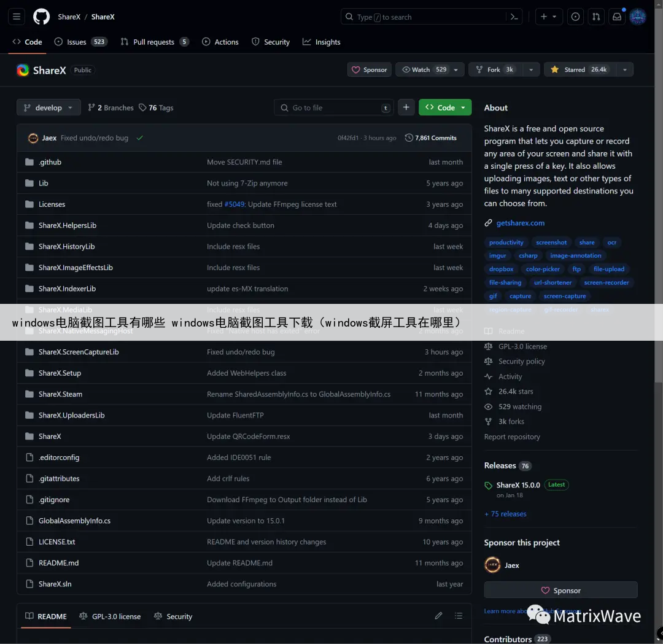This screenshot has width=663, height=644.
Task: Open the command palette icon
Action: pyautogui.click(x=514, y=17)
